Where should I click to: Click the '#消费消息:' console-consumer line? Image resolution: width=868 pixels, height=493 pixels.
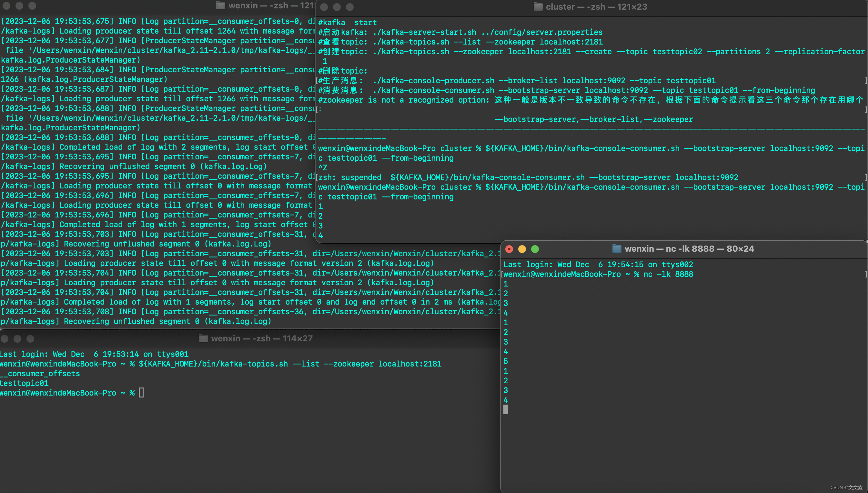click(566, 90)
